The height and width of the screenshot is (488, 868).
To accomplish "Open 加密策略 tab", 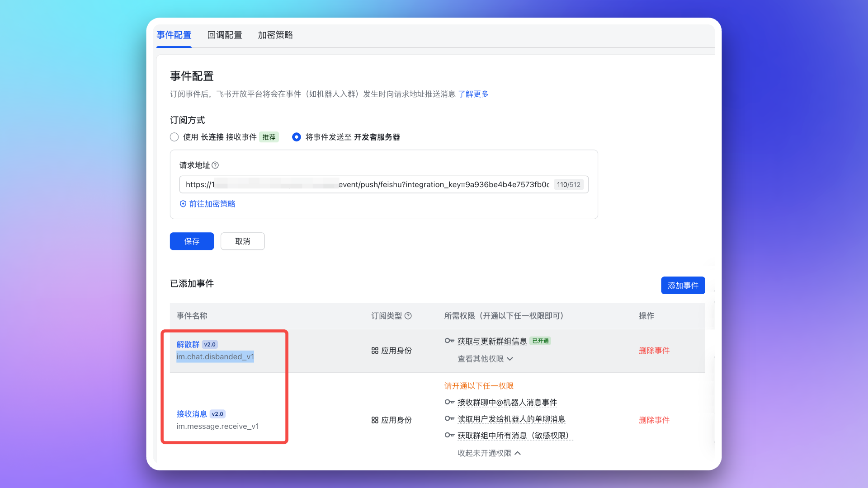I will pyautogui.click(x=275, y=35).
